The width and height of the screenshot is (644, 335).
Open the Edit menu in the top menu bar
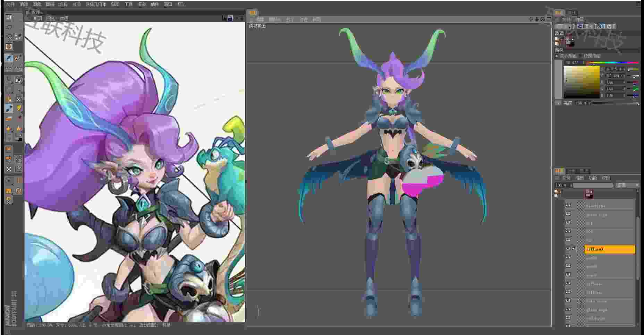24,4
